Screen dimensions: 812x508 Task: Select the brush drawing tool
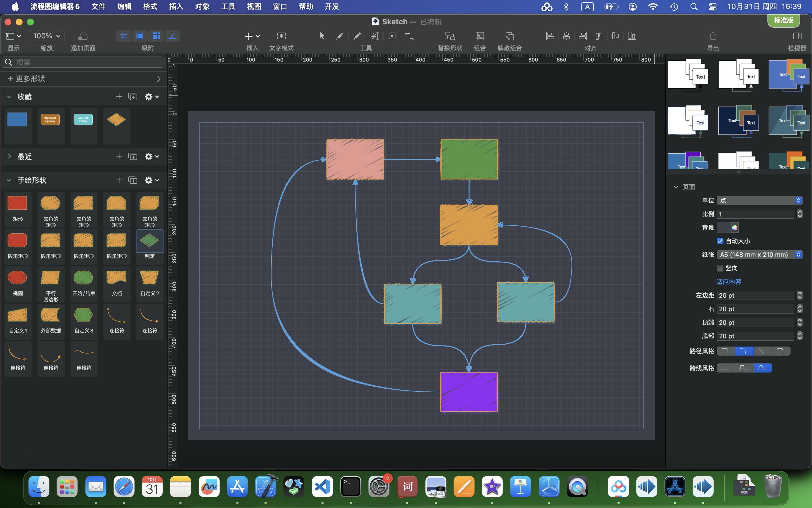[x=339, y=36]
